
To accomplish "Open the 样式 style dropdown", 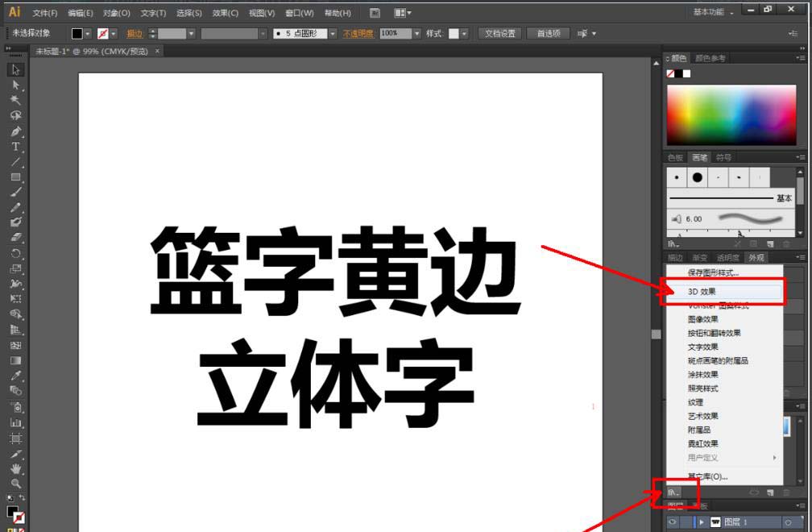I will click(464, 34).
